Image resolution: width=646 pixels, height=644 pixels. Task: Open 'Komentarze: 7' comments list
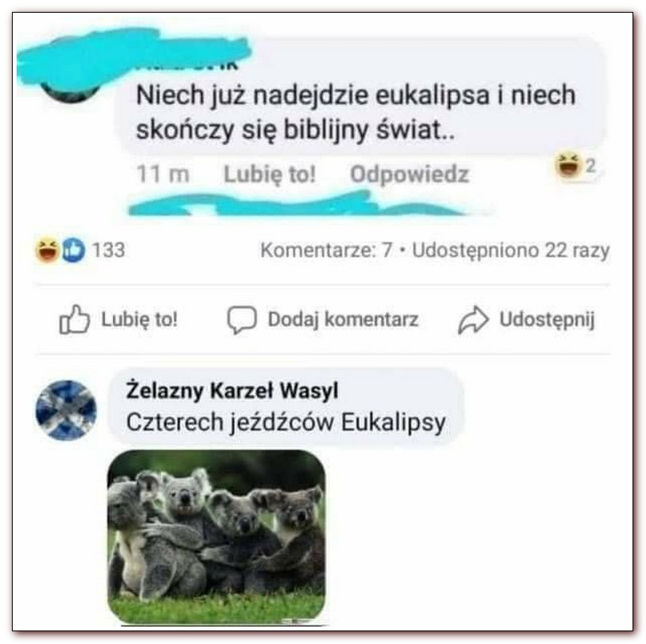[x=326, y=250]
